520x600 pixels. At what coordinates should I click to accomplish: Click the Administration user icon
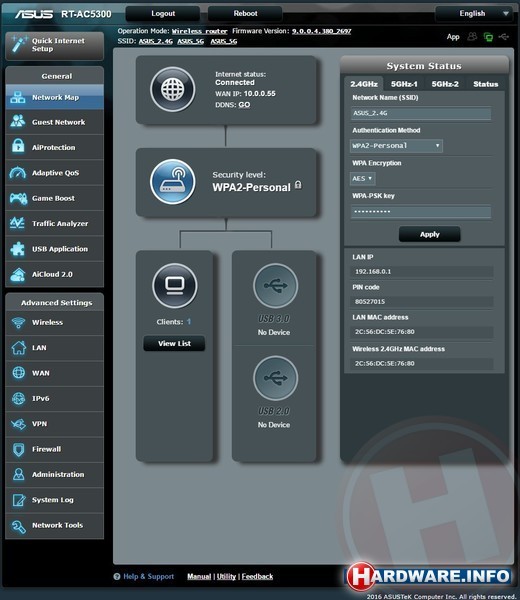coord(18,474)
